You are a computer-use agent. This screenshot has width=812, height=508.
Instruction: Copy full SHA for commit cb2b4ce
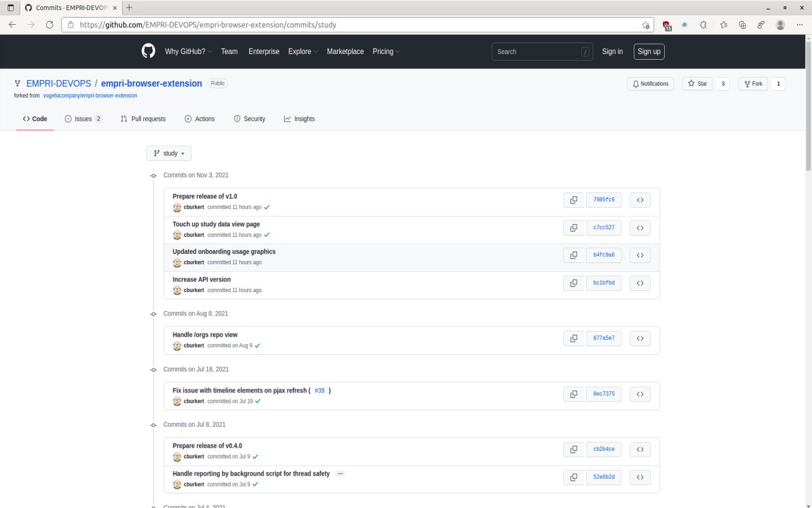pyautogui.click(x=573, y=449)
